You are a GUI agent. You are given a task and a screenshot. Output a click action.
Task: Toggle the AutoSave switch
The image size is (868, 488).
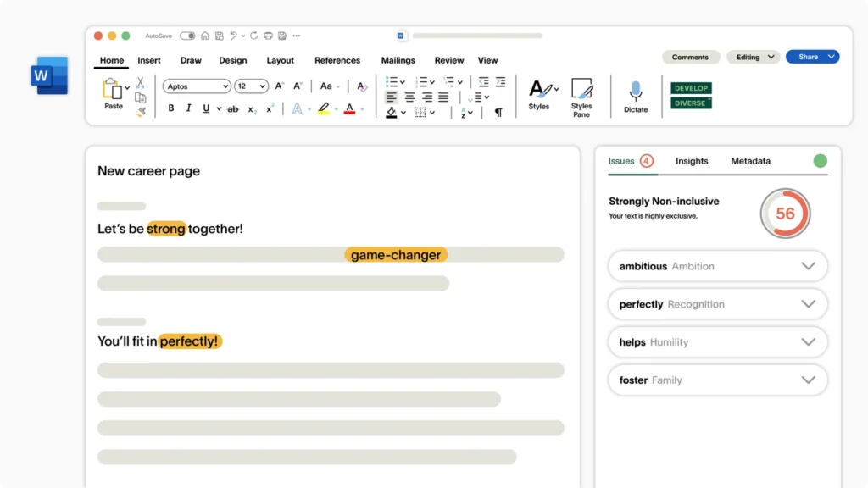pos(187,36)
